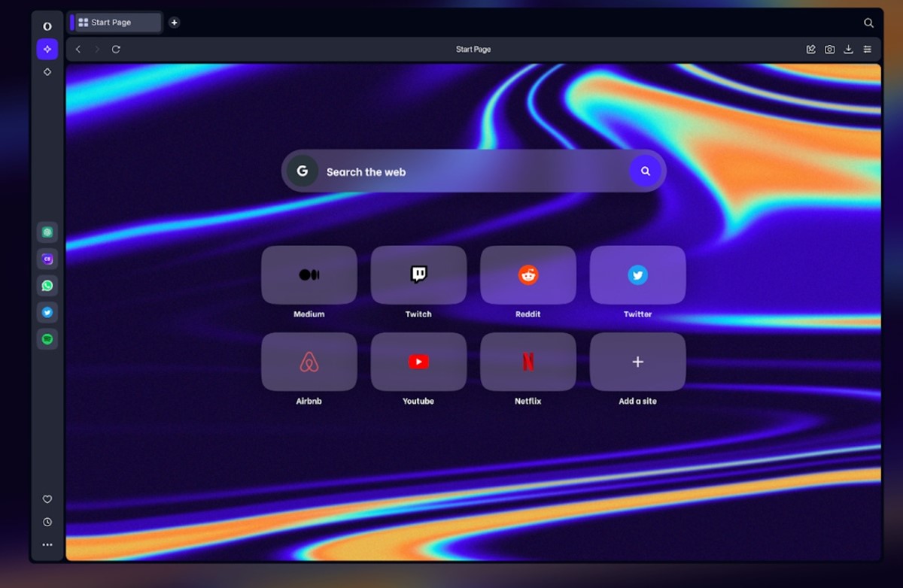Focus the address bar showing Start Page
903x588 pixels.
pos(473,50)
